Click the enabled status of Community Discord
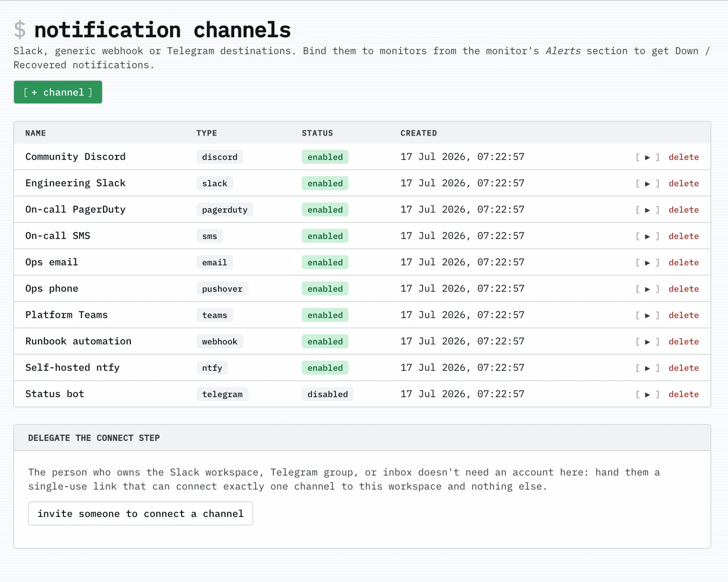728x582 pixels. click(325, 157)
